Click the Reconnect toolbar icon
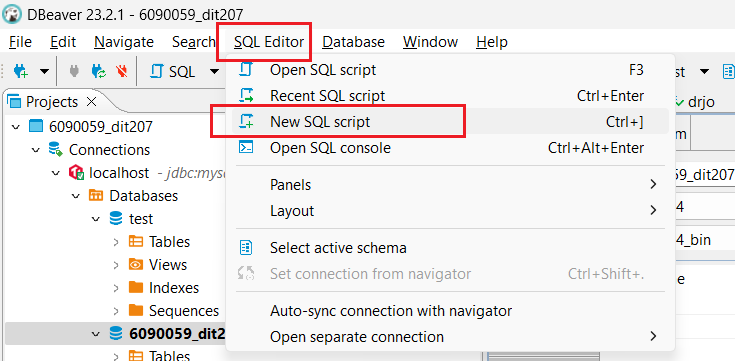The image size is (735, 361). pos(98,72)
